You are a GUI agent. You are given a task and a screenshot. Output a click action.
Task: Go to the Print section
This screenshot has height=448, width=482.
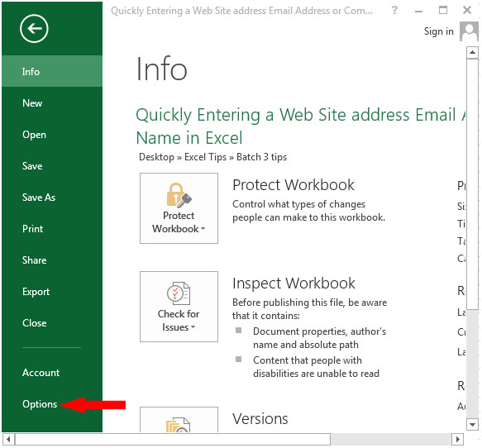click(52, 229)
